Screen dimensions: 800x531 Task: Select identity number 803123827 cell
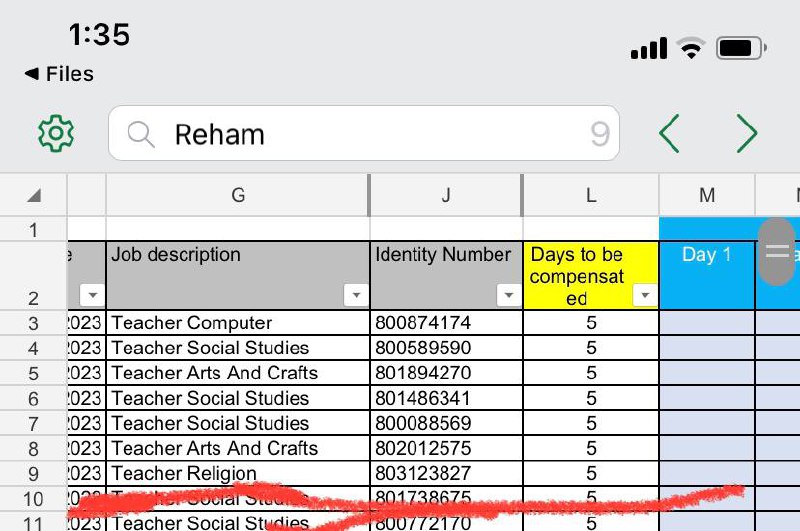point(446,473)
